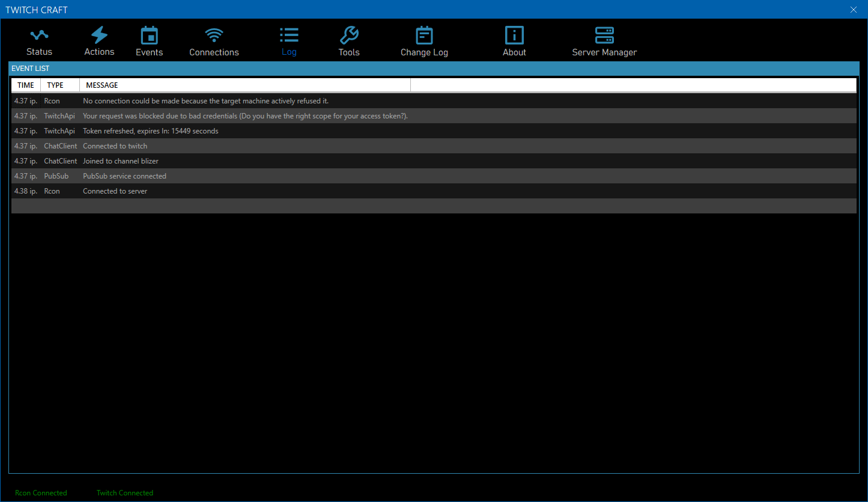Open the Change Log clipboard icon
868x502 pixels.
424,35
